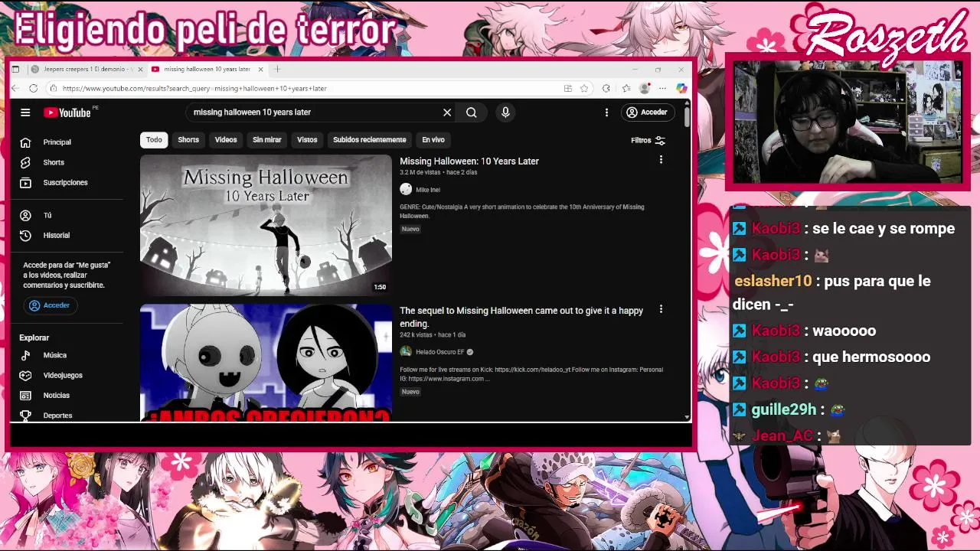Select the Shorts filter chip

188,140
